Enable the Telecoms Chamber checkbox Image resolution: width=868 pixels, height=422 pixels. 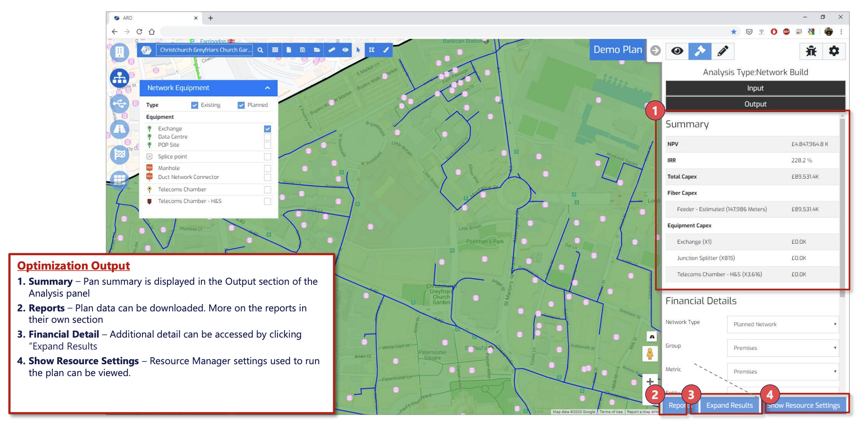tap(267, 190)
